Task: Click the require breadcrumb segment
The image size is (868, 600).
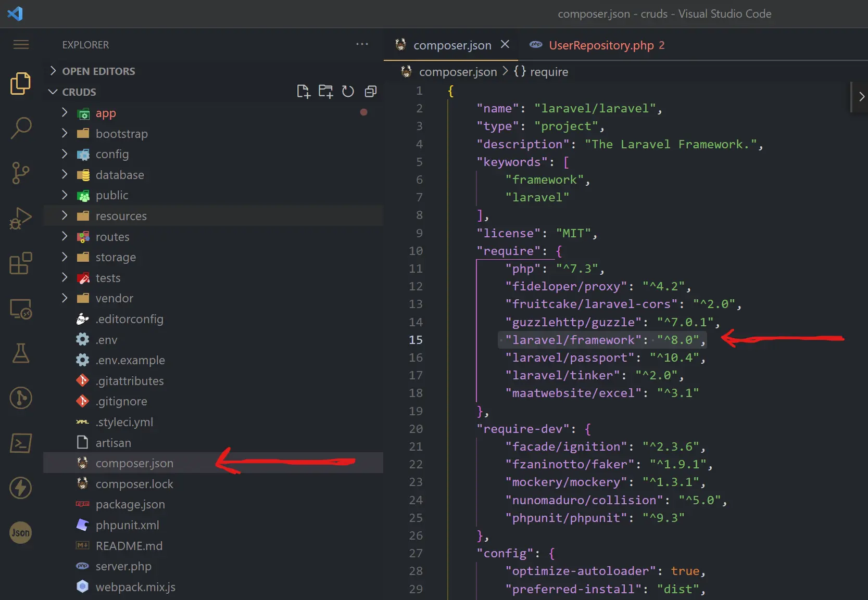Action: 549,72
